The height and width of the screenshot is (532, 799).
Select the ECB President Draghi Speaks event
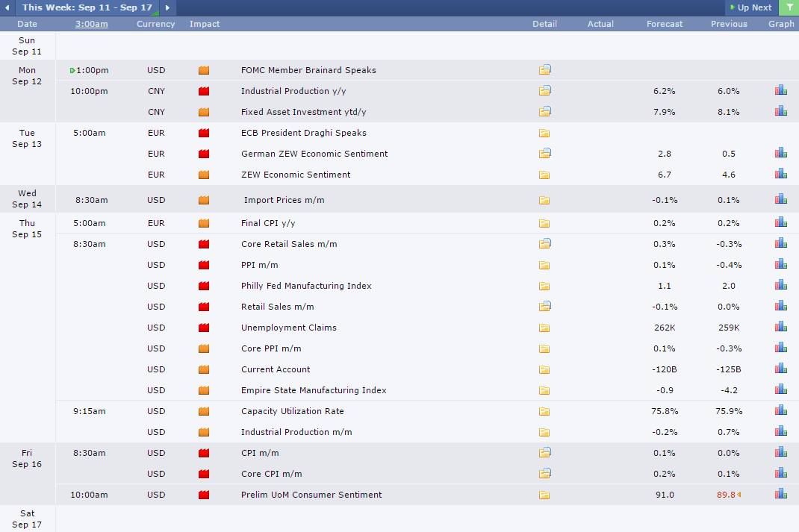(304, 133)
